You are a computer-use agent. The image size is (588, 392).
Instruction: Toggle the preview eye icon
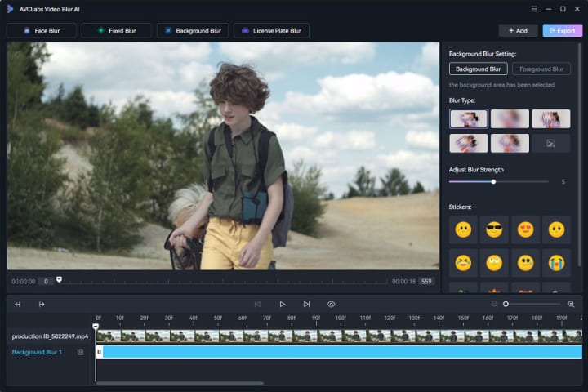click(x=331, y=304)
